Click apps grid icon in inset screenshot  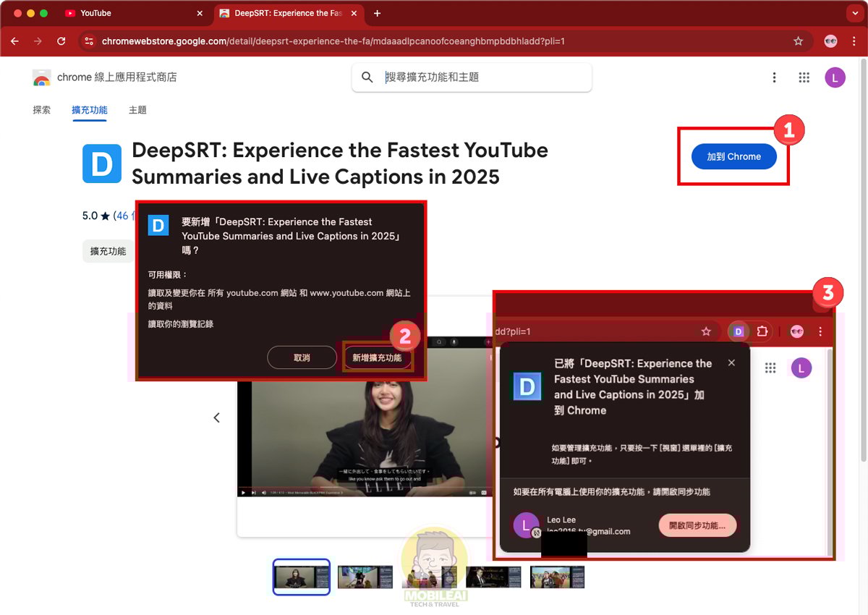(x=770, y=368)
